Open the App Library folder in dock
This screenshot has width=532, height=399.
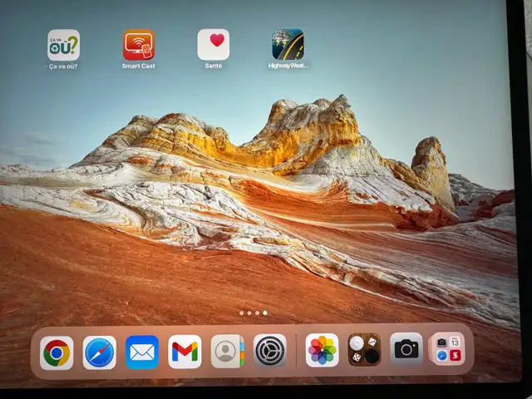[x=448, y=348]
